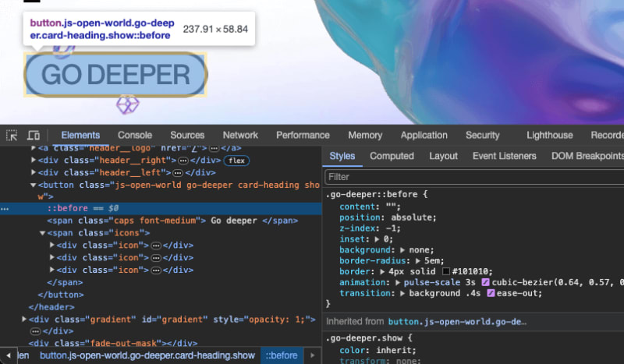Viewport: 624px width, 364px height.
Task: Open the cubic-bezier easing editor icon
Action: [x=486, y=282]
